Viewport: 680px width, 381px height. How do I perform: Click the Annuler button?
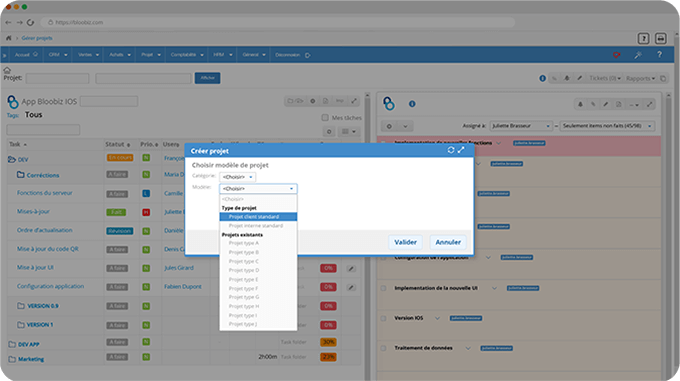point(448,242)
